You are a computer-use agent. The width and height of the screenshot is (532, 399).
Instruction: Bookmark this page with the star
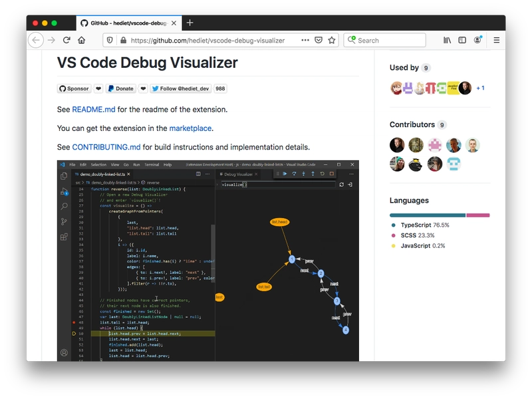[331, 41]
